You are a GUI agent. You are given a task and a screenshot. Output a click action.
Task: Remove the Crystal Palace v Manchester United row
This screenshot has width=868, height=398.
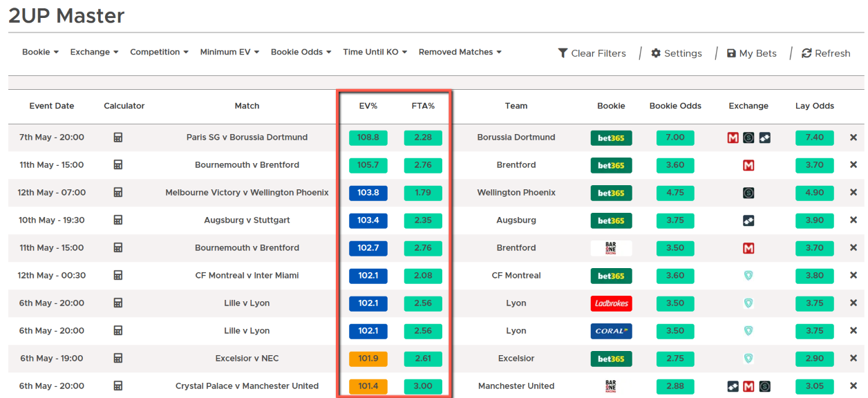click(853, 386)
